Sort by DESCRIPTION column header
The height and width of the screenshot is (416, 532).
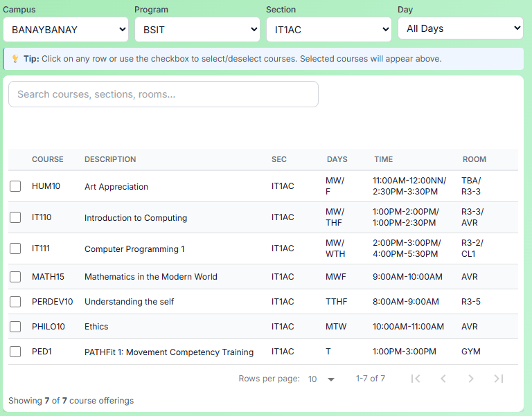tap(110, 159)
